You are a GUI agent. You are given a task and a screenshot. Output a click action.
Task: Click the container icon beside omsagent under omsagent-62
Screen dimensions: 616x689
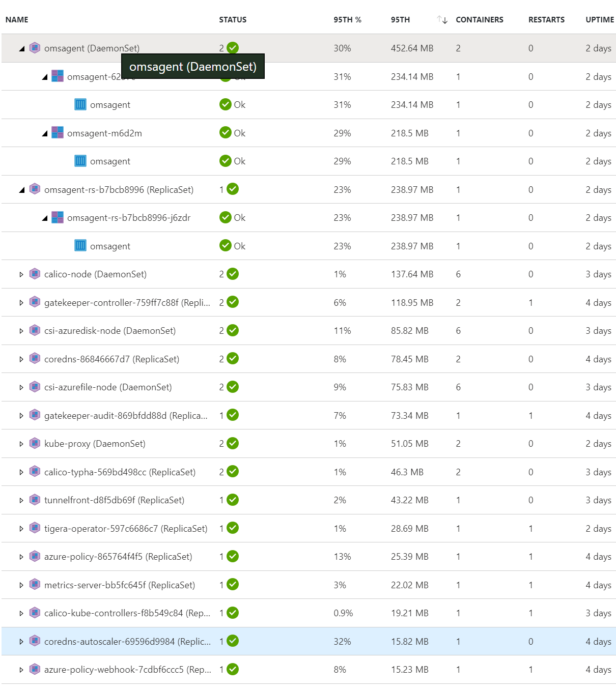click(x=80, y=104)
